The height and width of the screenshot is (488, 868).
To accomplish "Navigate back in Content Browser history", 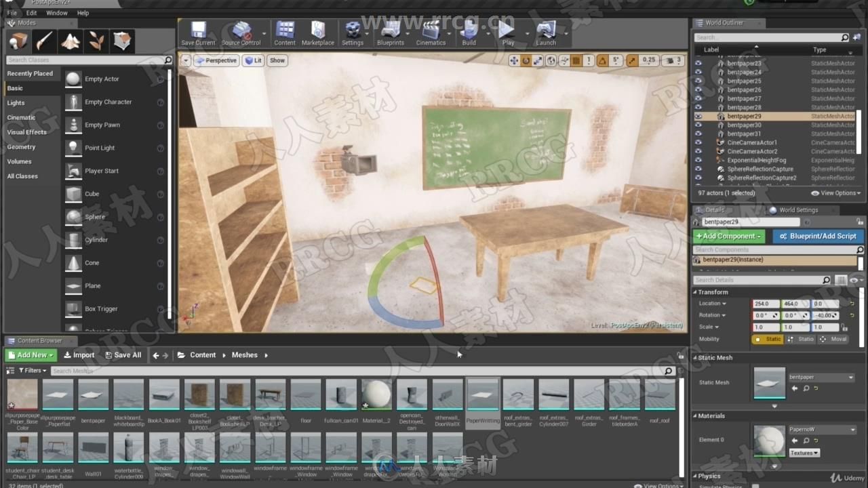I will 156,355.
